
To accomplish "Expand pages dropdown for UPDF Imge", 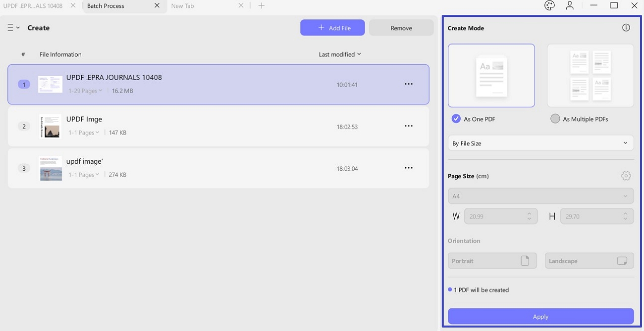I will (84, 133).
